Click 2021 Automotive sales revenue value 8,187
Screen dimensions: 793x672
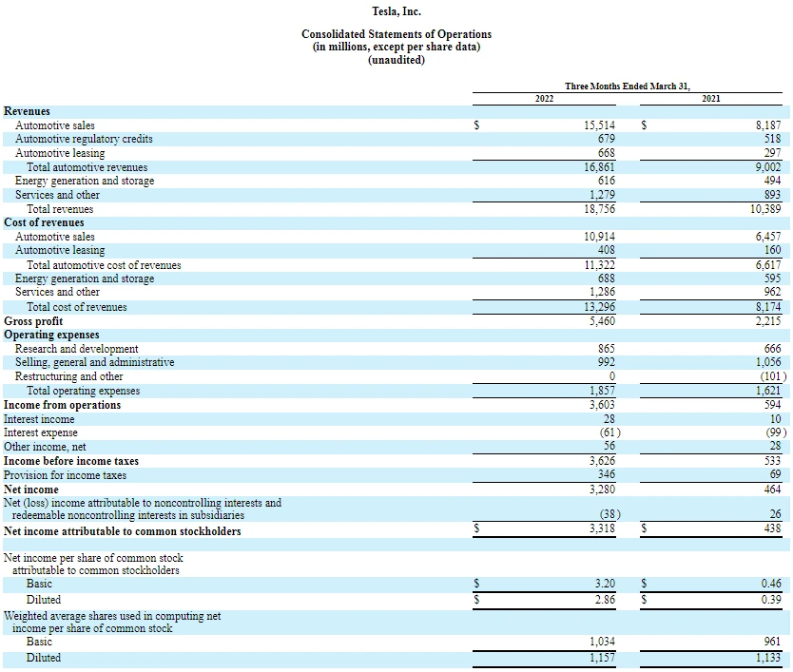coord(768,125)
